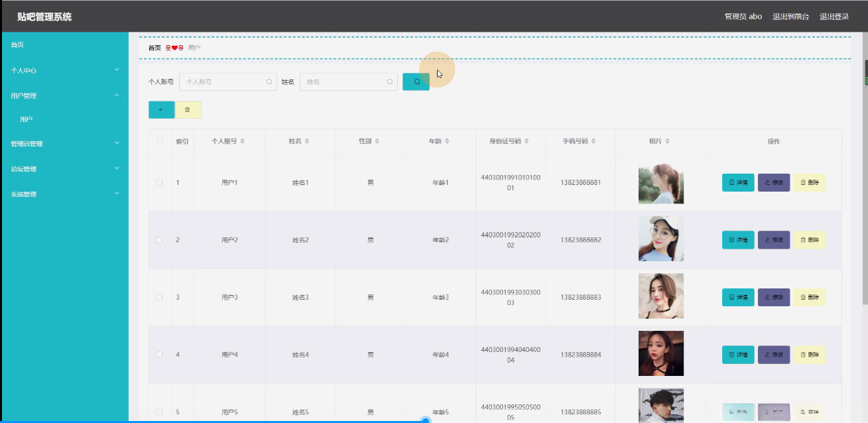This screenshot has width=868, height=423.
Task: Click 删除 delete icon for 用户3
Action: coord(809,297)
